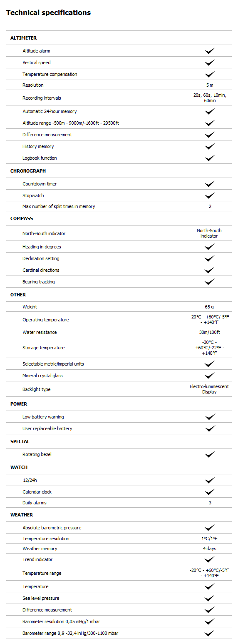This screenshot has width=238, height=644.
Task: Click the Mineral crystal glass checkmark
Action: point(210,376)
